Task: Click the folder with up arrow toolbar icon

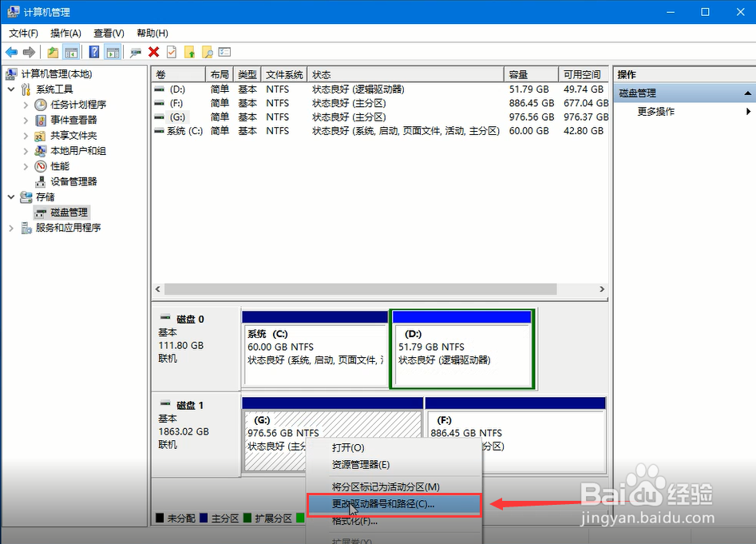Action: (191, 52)
